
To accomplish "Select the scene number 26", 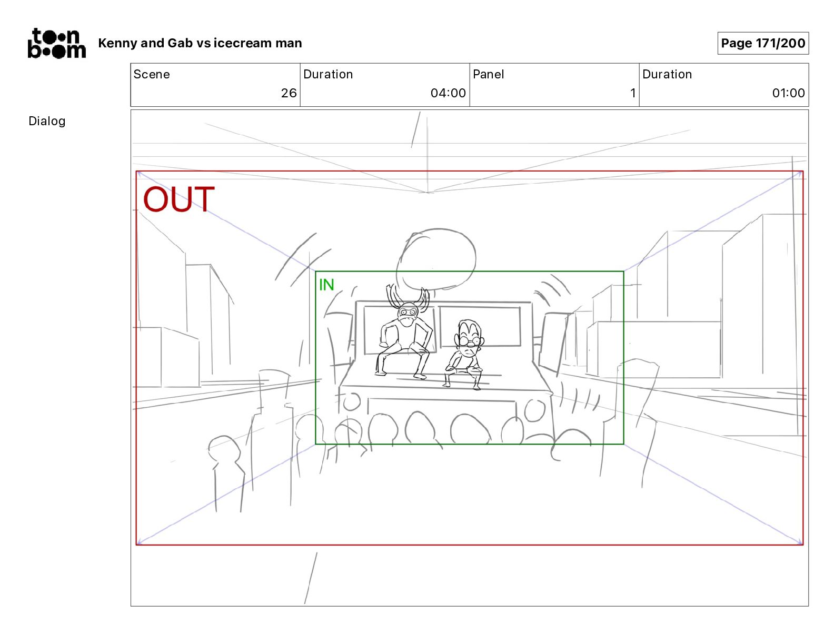I will [289, 93].
